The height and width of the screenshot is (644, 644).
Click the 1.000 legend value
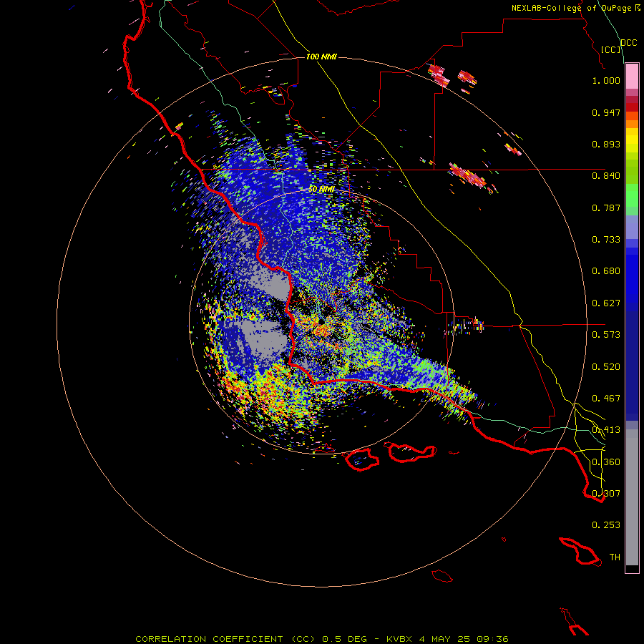pyautogui.click(x=606, y=80)
